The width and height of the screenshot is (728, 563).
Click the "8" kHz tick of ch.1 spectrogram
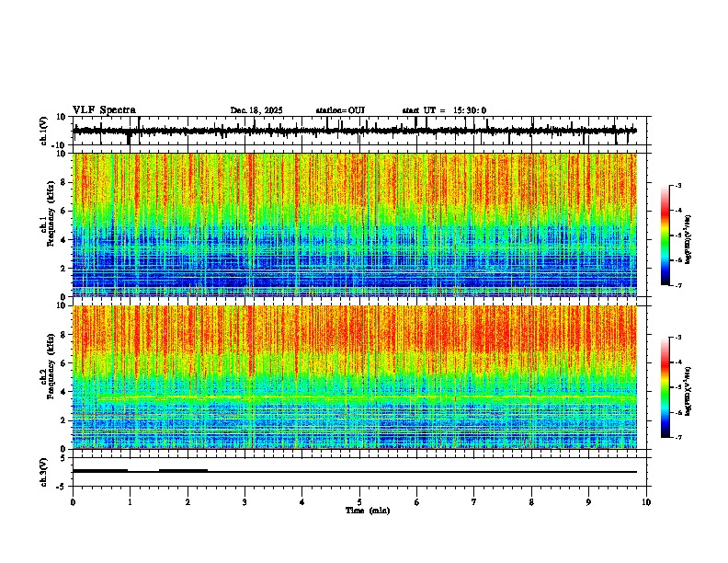(63, 182)
